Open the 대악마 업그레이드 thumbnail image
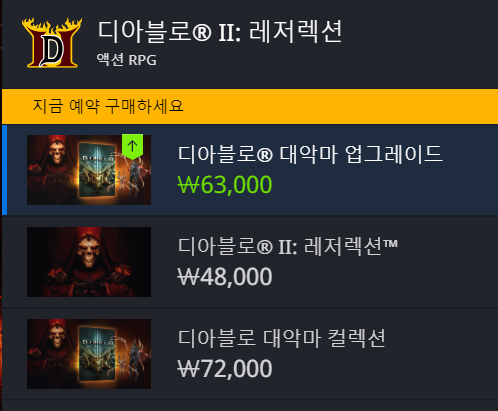 tap(89, 170)
